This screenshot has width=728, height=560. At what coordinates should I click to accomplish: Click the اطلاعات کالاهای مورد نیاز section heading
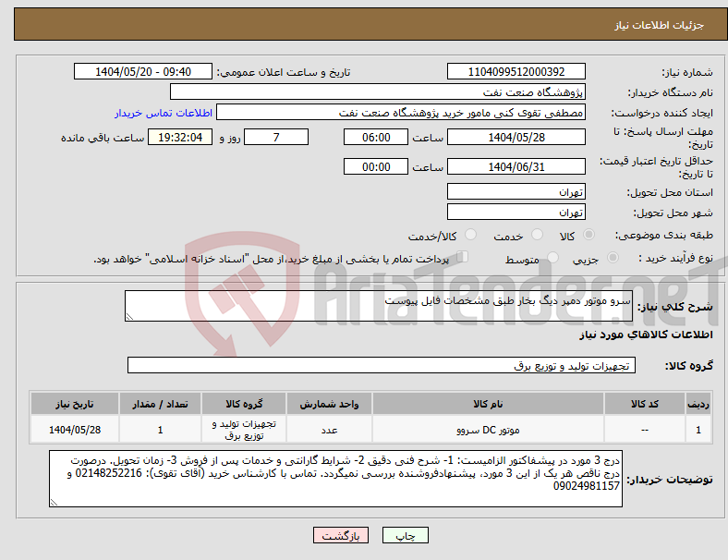646,335
